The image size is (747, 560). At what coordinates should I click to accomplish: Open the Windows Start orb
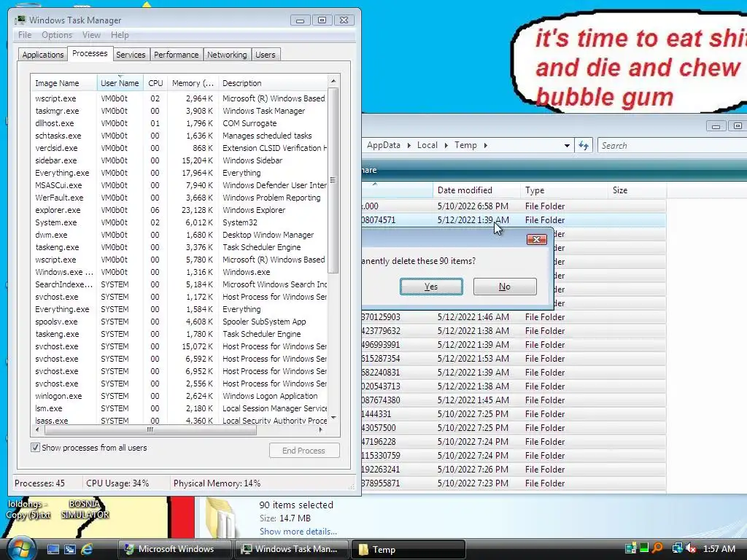[21, 549]
